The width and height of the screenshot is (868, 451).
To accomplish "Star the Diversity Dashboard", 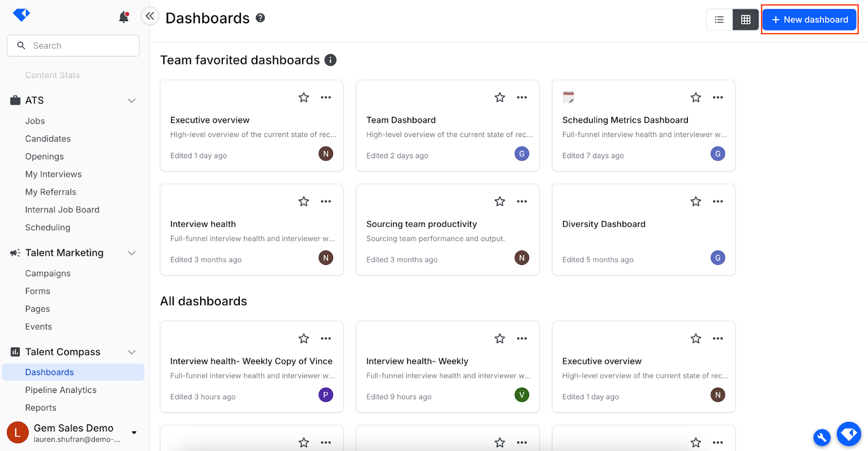I will pyautogui.click(x=696, y=202).
